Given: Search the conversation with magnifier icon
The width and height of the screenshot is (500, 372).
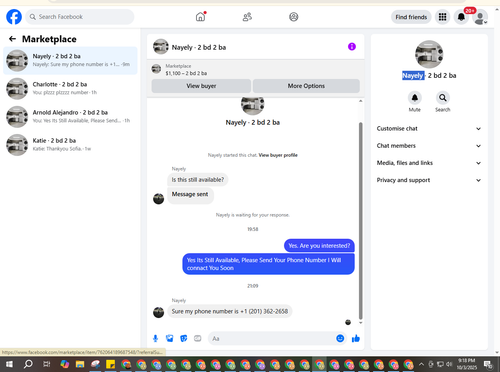Looking at the screenshot, I should (x=443, y=98).
